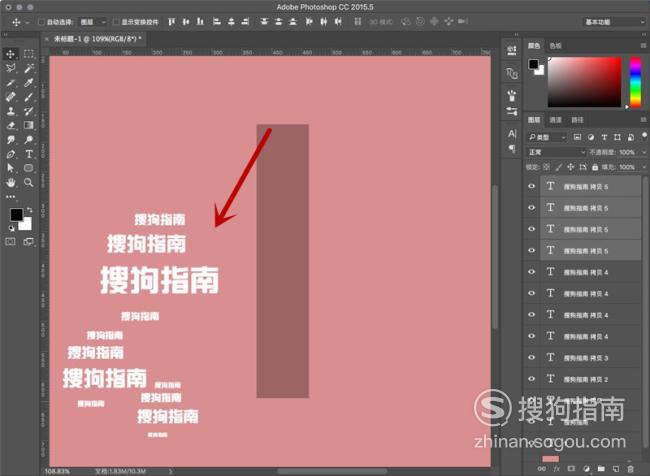Image resolution: width=650 pixels, height=476 pixels.
Task: Select the Path Selection arrow tool
Action: [x=11, y=168]
